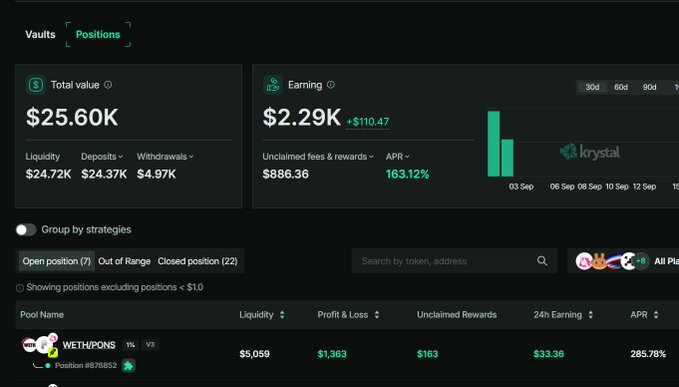Expand the Withdrawals dropdown
679x387 pixels.
165,157
